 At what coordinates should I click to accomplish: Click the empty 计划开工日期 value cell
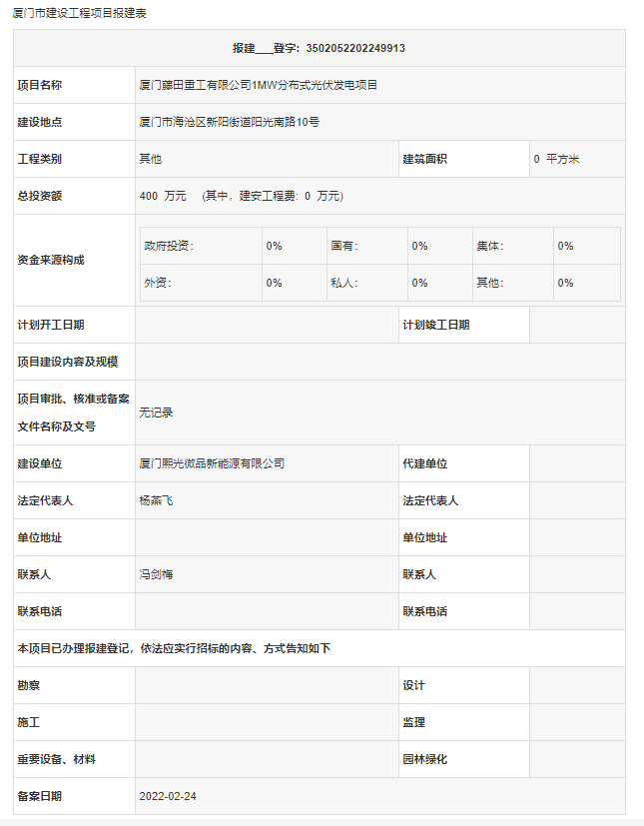click(x=266, y=325)
